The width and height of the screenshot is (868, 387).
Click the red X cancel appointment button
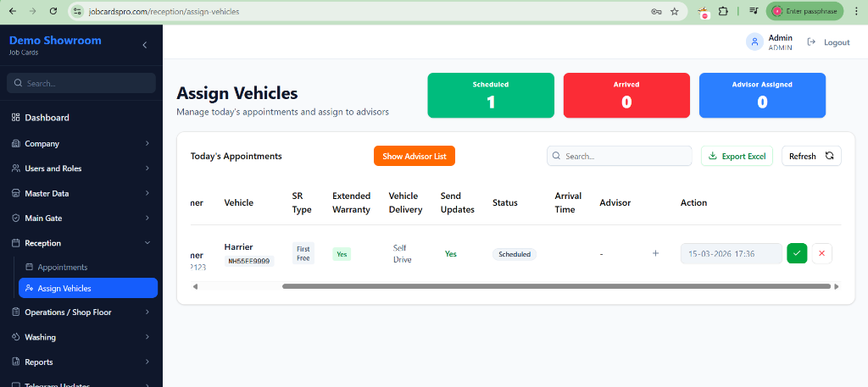point(821,253)
